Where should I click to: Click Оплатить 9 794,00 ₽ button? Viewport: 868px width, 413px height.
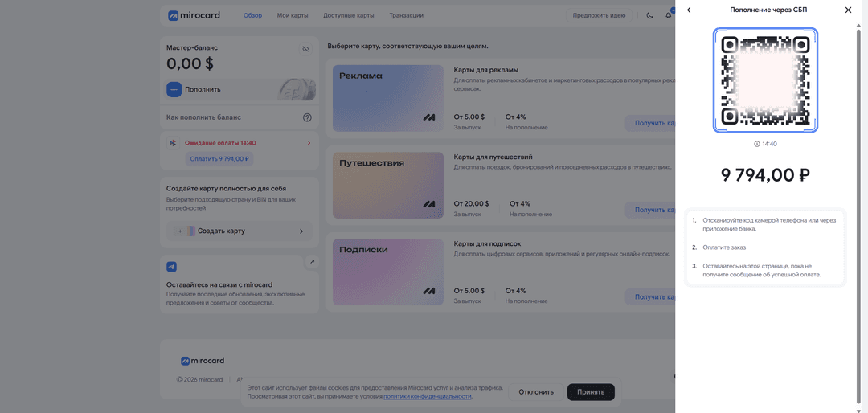click(219, 159)
